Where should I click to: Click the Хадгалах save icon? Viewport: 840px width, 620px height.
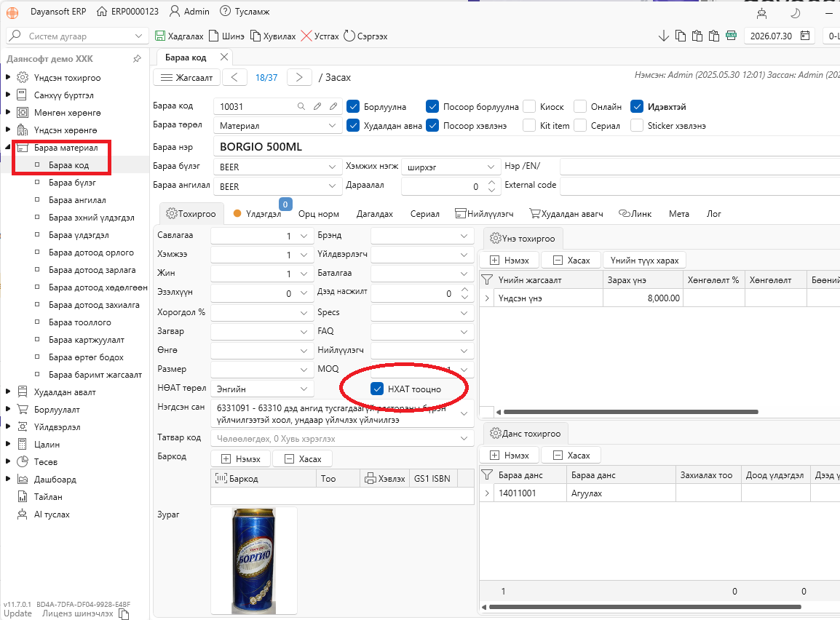(159, 36)
